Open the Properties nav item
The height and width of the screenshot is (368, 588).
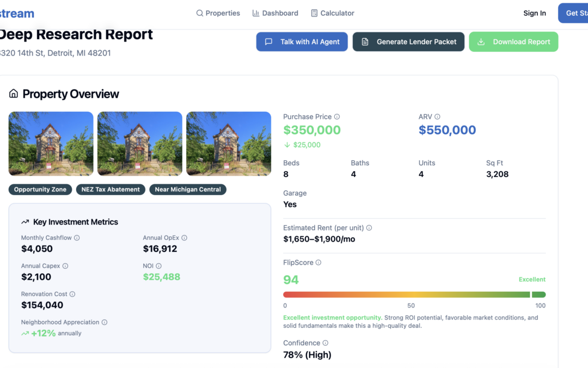tap(218, 13)
